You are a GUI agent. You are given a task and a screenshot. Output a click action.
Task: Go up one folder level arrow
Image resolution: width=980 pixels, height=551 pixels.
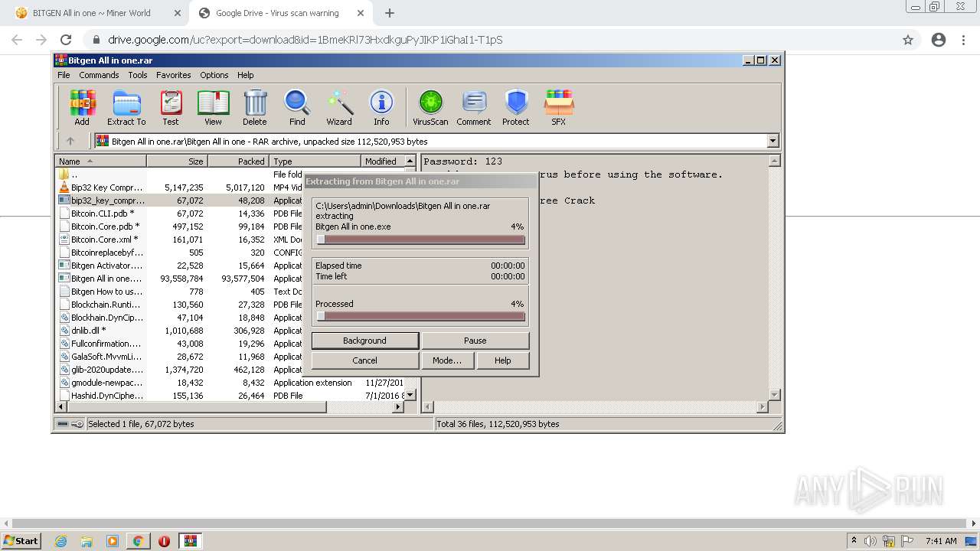pos(70,141)
